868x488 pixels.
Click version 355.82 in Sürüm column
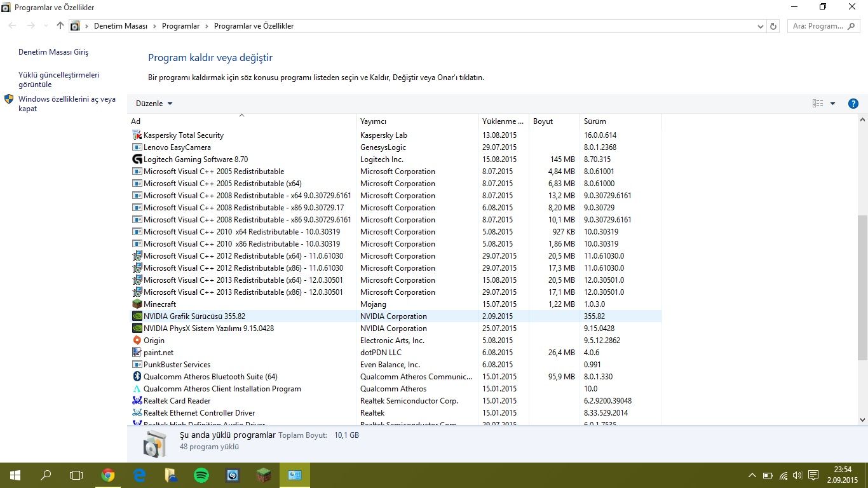tap(594, 316)
